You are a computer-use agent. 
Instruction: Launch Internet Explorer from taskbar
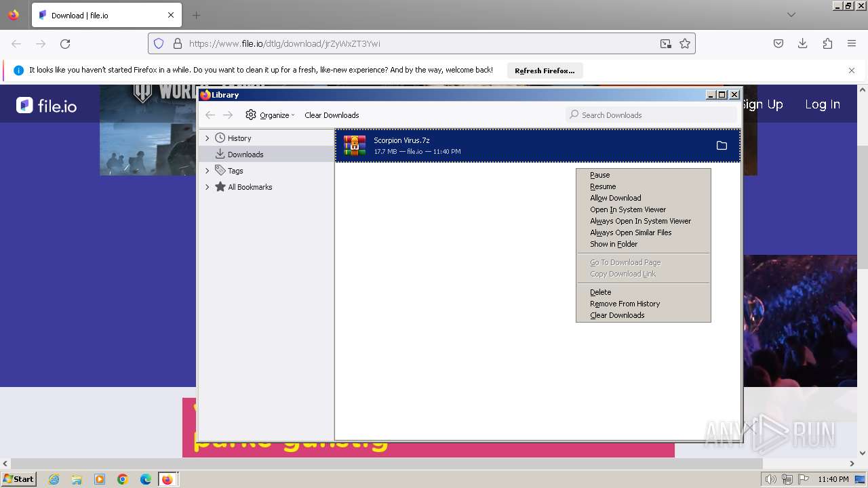coord(54,479)
